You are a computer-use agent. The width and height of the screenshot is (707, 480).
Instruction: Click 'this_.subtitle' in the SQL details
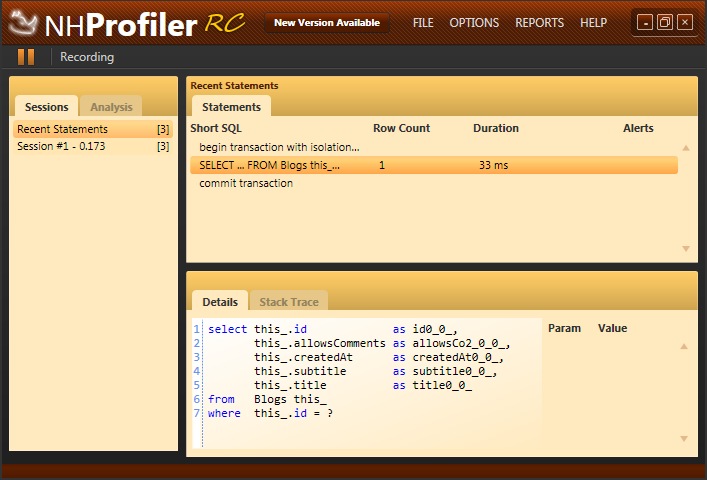[x=300, y=371]
